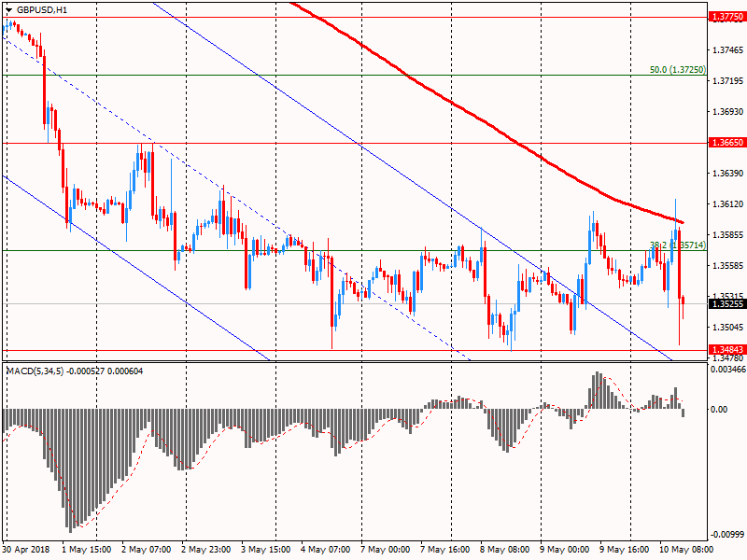Image resolution: width=747 pixels, height=560 pixels.
Task: Click the 2 May 07:00 time label
Action: (147, 550)
